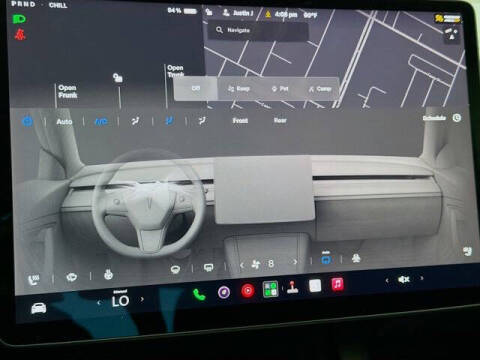The image size is (480, 360).
Task: Decrease volume with left arrow
Action: coord(387,280)
